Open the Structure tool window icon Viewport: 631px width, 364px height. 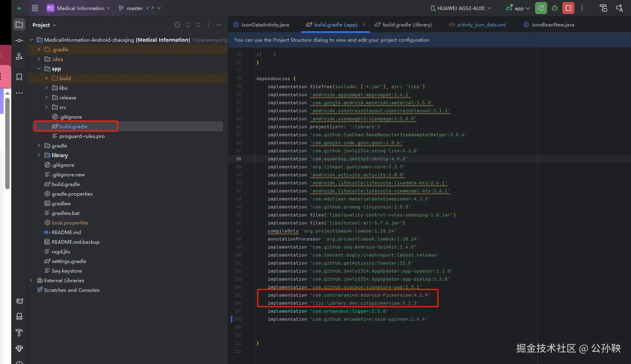[x=19, y=57]
